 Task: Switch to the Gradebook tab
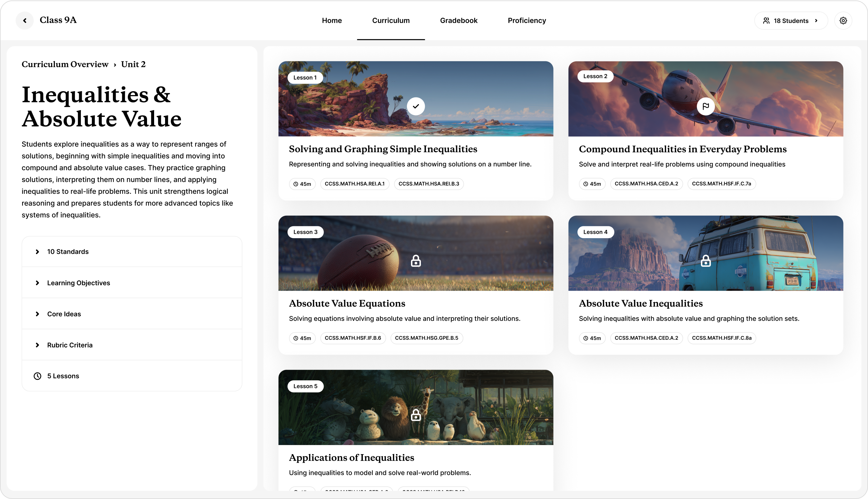point(459,21)
